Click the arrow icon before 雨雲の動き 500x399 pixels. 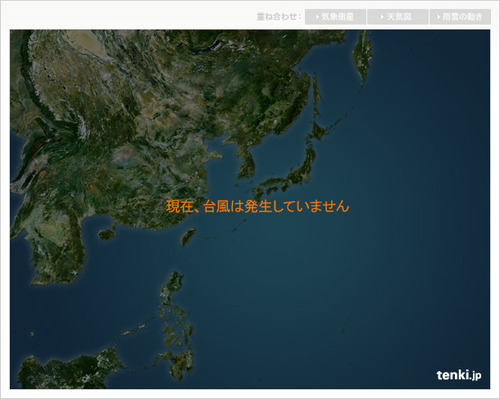coord(438,17)
